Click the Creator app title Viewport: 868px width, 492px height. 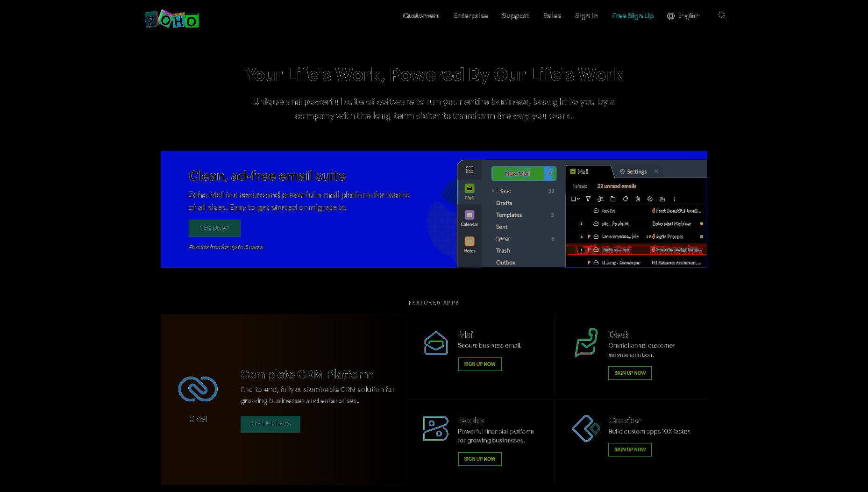point(624,420)
